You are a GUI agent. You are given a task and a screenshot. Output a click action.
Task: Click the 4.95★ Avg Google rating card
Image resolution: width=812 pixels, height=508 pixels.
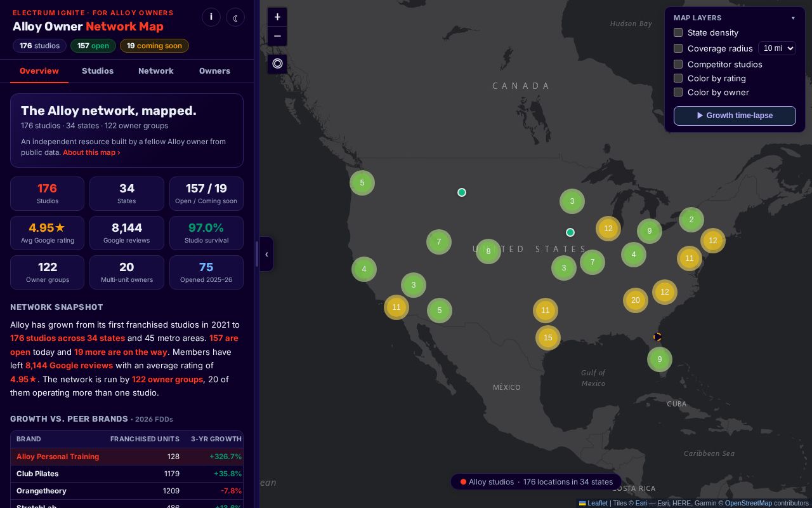48,233
